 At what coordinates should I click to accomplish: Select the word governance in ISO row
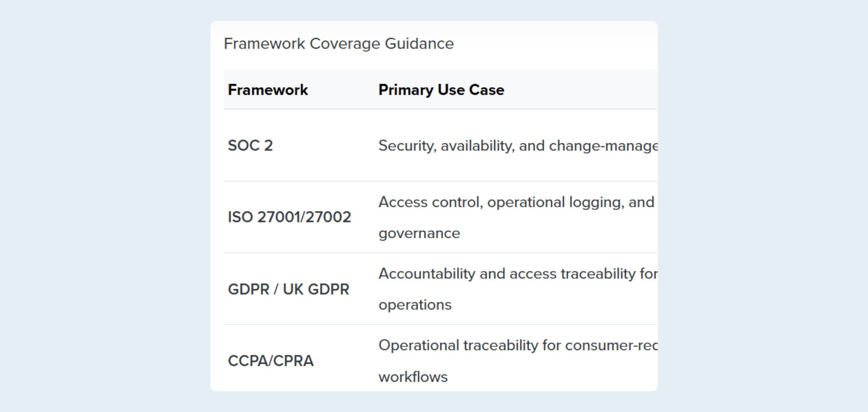tap(419, 233)
